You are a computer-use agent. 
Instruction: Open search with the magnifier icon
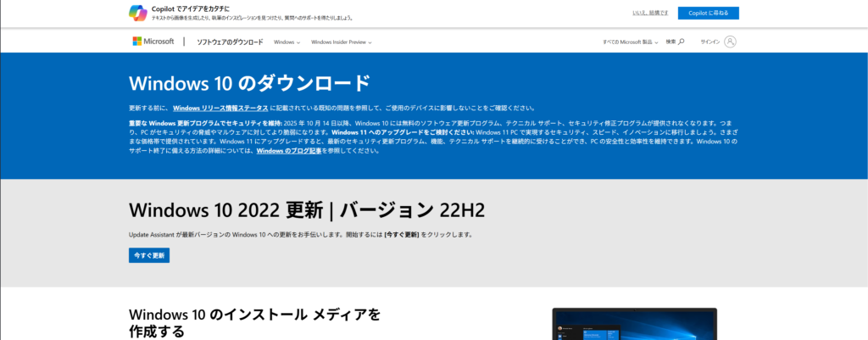[x=681, y=42]
